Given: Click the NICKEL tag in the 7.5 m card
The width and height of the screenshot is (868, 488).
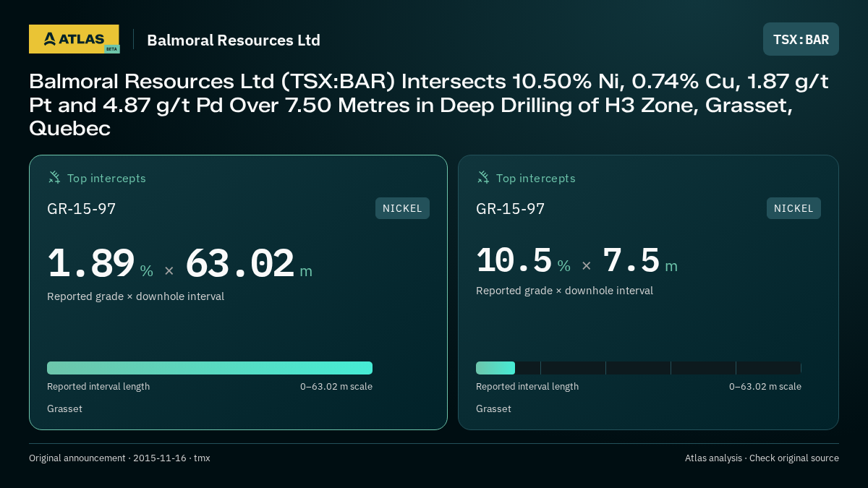Looking at the screenshot, I should tap(793, 208).
